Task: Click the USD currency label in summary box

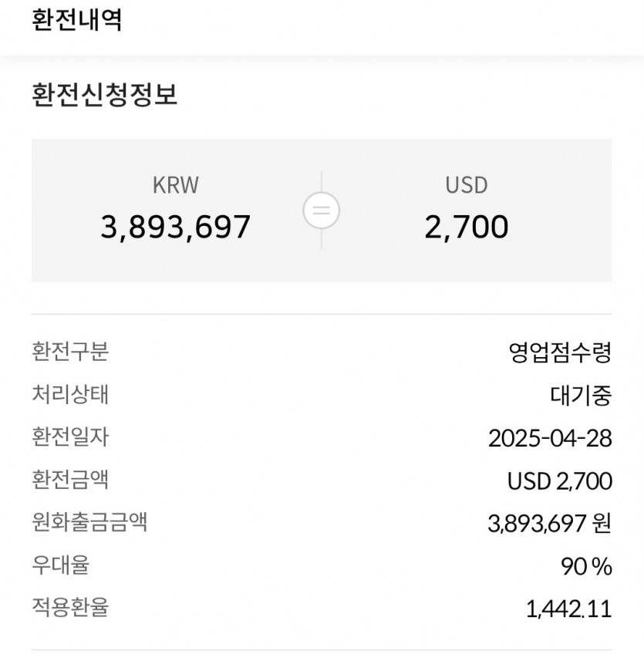Action: (x=466, y=185)
